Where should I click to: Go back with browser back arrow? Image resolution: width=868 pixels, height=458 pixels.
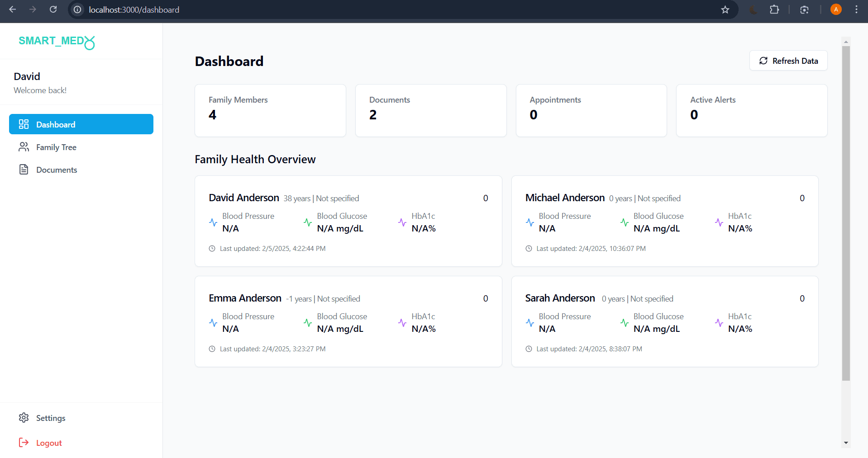click(x=13, y=9)
